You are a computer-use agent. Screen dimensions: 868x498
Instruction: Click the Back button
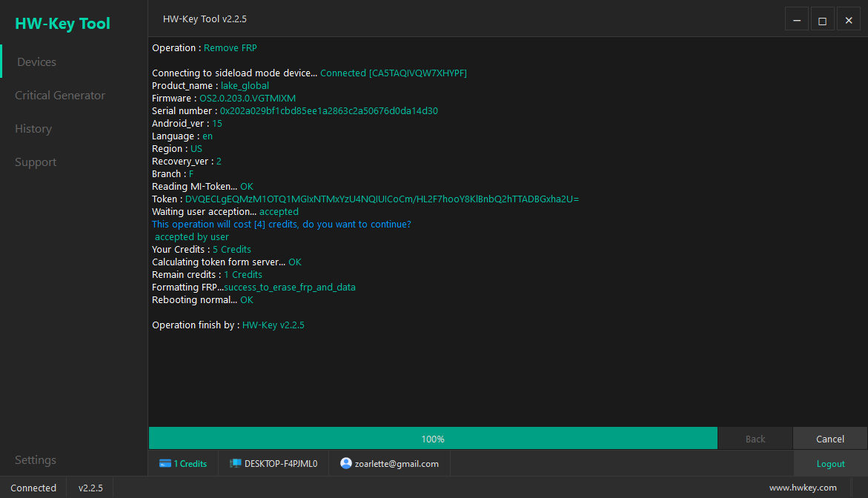coord(755,438)
